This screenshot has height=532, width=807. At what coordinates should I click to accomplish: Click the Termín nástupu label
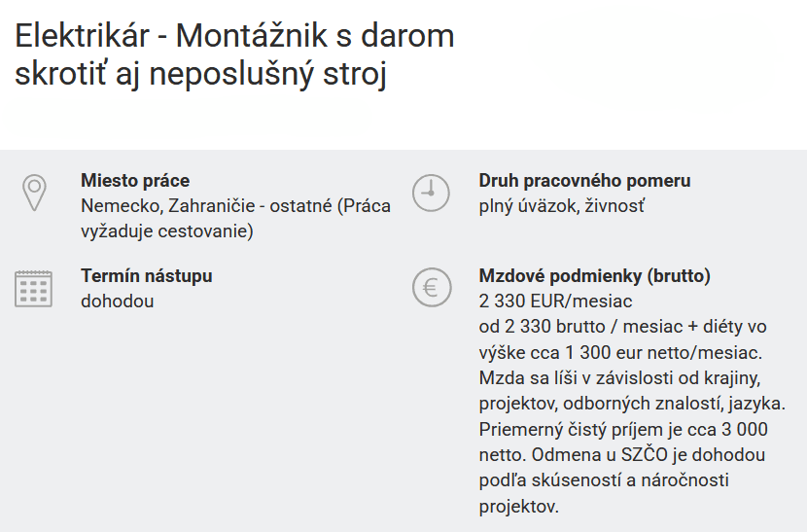point(146,276)
